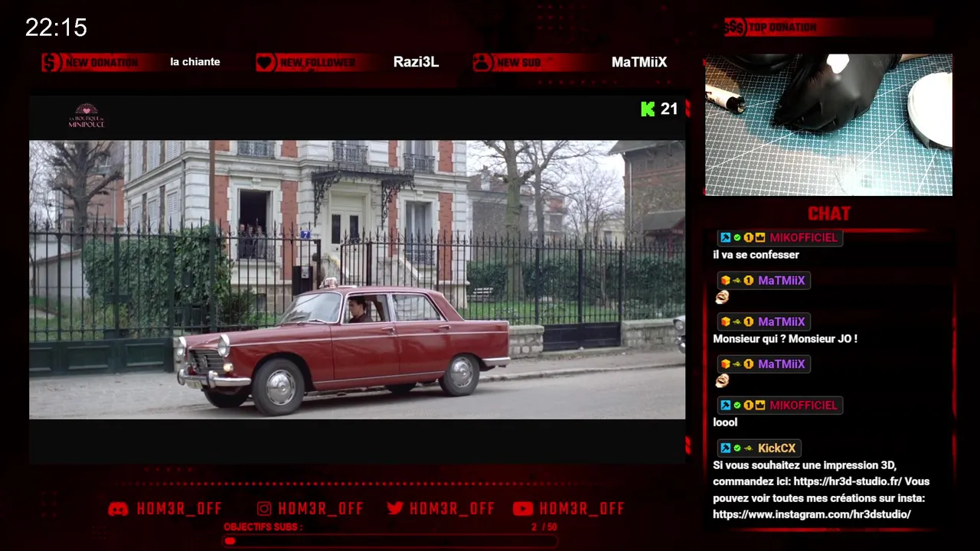The image size is (980, 551).
Task: Click the 'loool' chat message
Action: point(725,422)
